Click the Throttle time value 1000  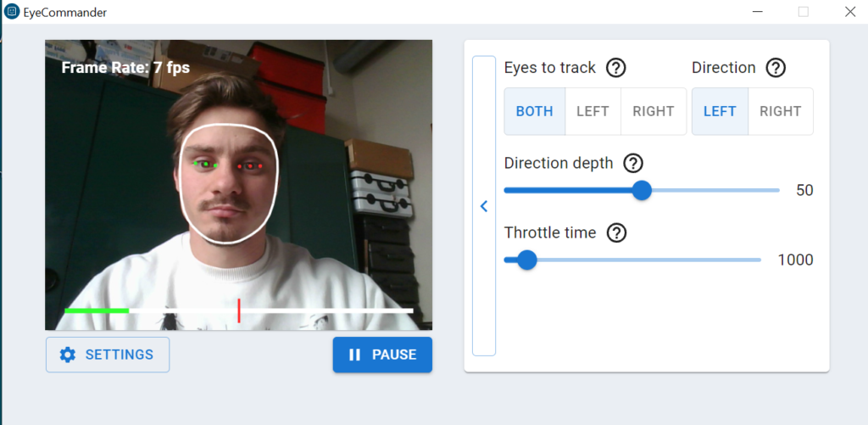click(795, 260)
